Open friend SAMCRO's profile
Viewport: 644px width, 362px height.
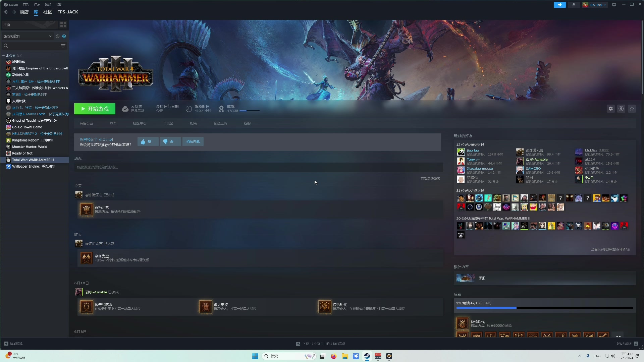[x=533, y=169]
